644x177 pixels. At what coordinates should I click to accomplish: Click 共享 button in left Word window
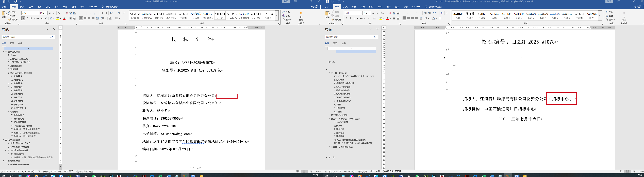tap(315, 7)
